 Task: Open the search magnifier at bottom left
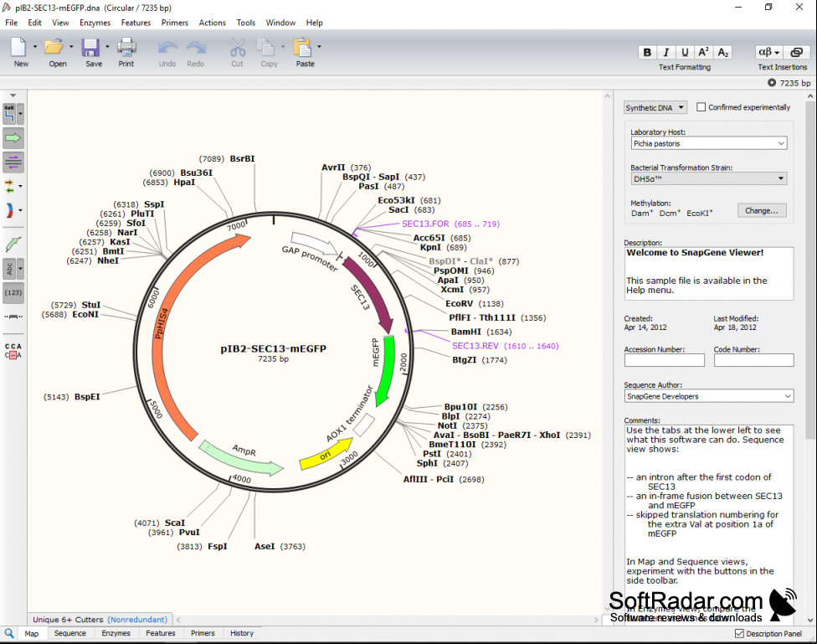[9, 633]
